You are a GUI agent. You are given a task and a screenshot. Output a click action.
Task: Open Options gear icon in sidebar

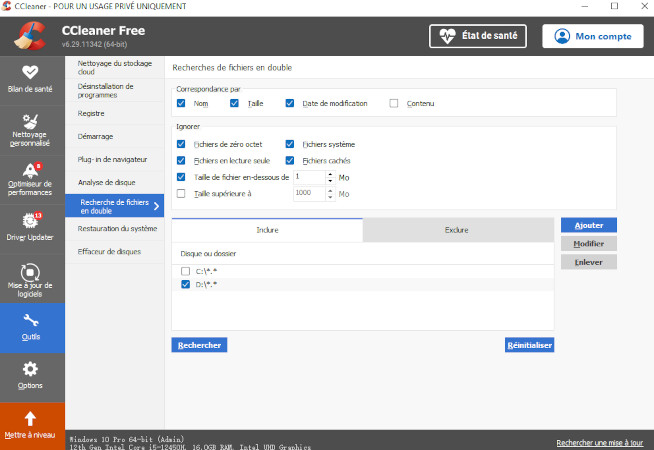pos(30,369)
